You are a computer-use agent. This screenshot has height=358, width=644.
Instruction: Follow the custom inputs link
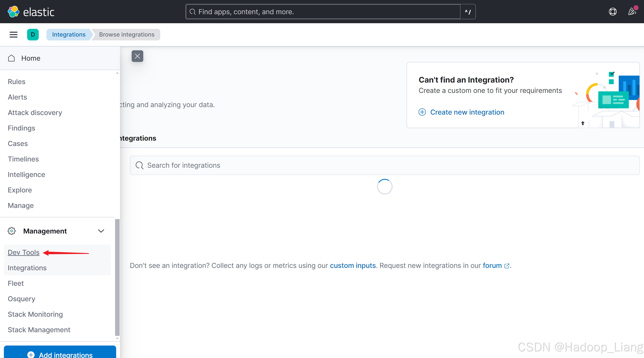pyautogui.click(x=353, y=266)
